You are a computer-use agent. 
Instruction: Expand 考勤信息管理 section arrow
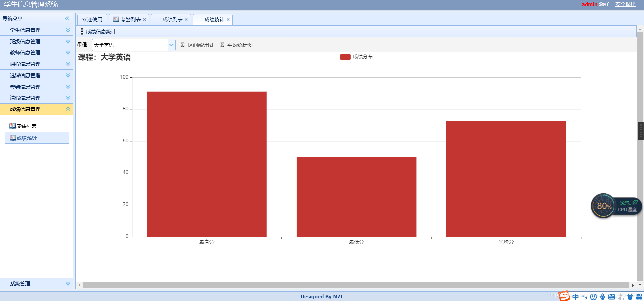[x=68, y=87]
